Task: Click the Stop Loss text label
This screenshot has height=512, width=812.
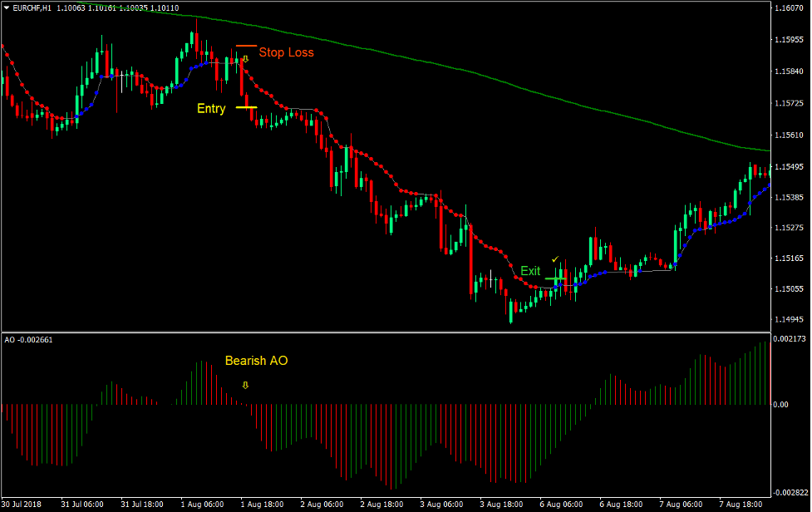Action: coord(287,52)
